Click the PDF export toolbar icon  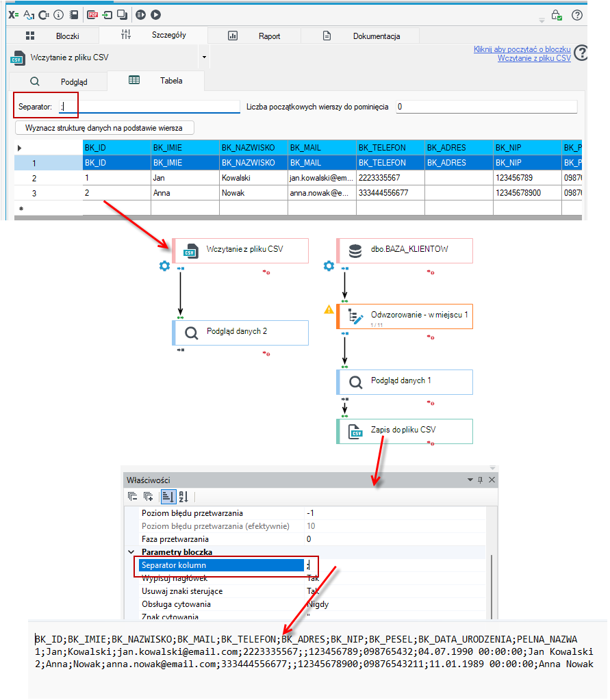click(92, 15)
